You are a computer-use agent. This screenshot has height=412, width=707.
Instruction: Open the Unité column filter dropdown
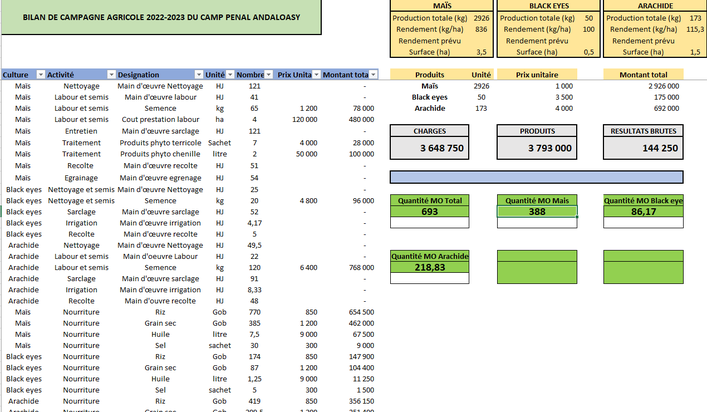pyautogui.click(x=229, y=75)
